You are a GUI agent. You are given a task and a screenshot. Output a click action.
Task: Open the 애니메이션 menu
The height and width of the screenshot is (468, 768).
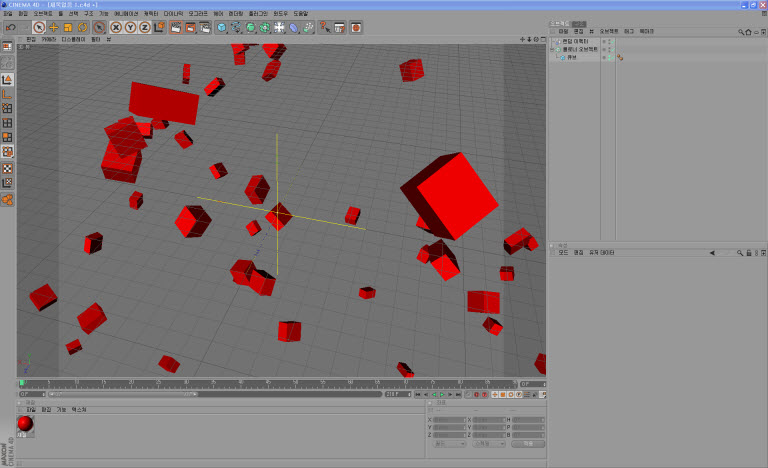pyautogui.click(x=126, y=14)
